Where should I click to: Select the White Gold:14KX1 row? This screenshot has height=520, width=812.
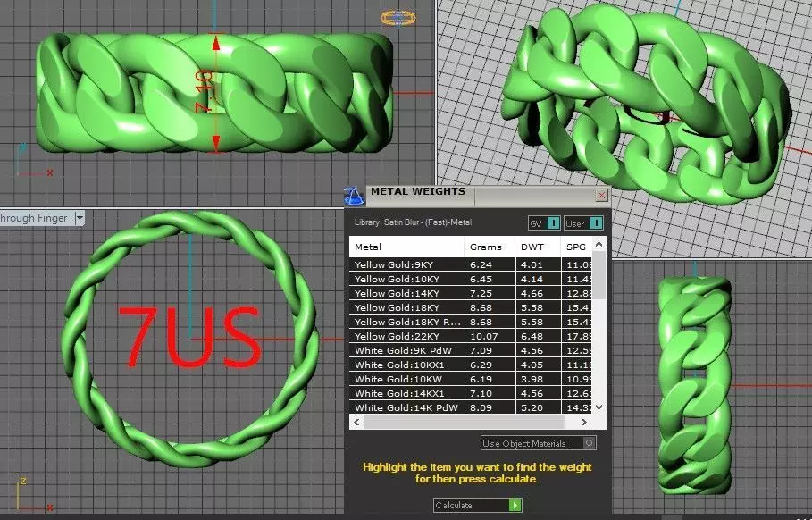coord(470,393)
